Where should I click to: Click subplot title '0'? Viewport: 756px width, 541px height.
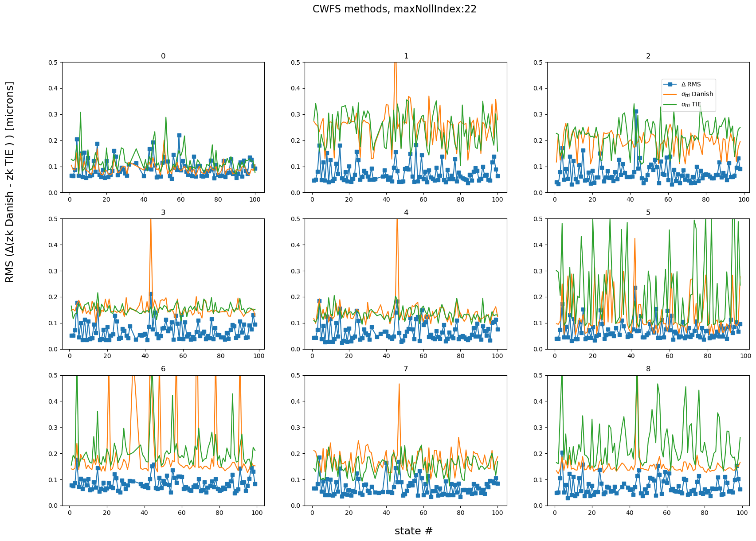click(x=163, y=56)
